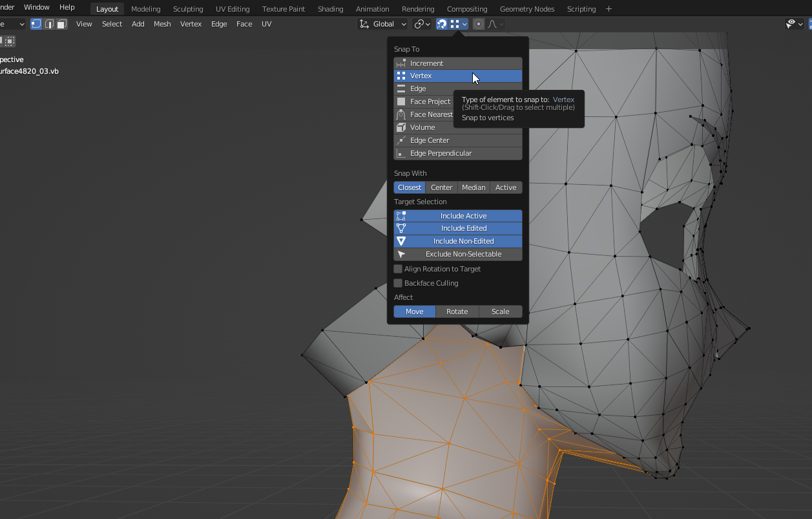Open pivot point dropdown
The height and width of the screenshot is (519, 812).
point(422,24)
